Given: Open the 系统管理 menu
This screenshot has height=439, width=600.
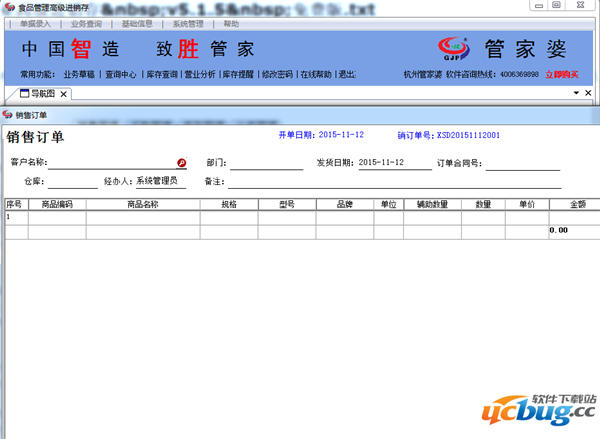Looking at the screenshot, I should pos(188,22).
